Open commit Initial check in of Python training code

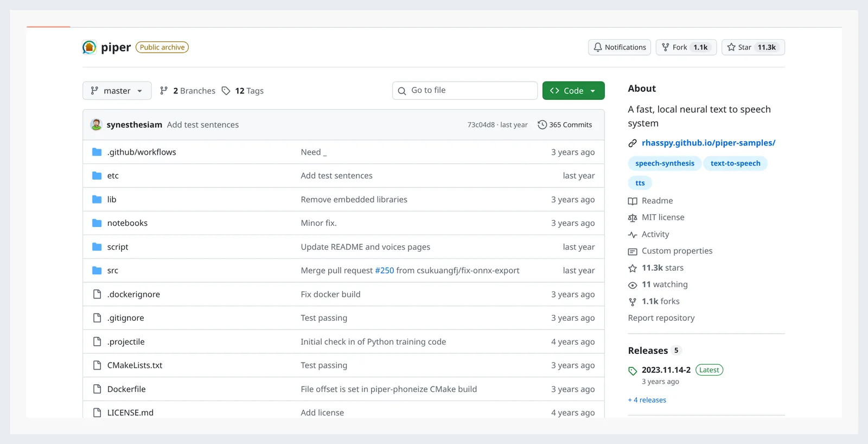(x=374, y=341)
